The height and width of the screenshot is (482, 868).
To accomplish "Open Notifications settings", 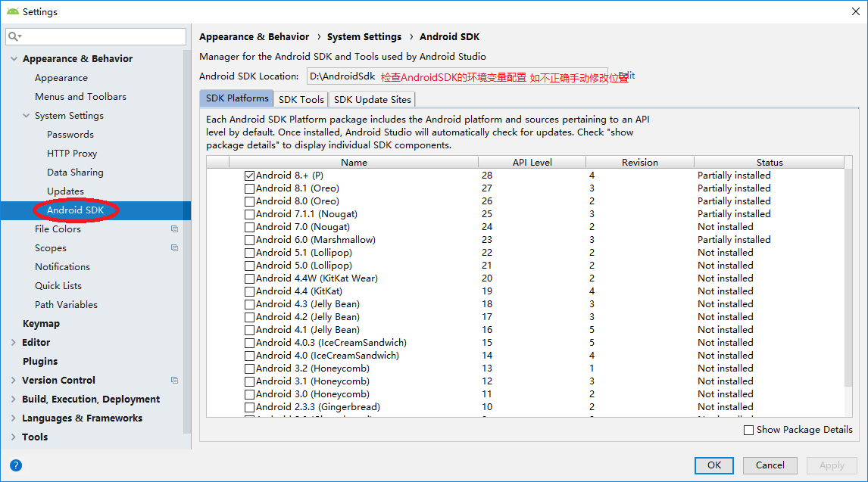I will click(x=62, y=267).
